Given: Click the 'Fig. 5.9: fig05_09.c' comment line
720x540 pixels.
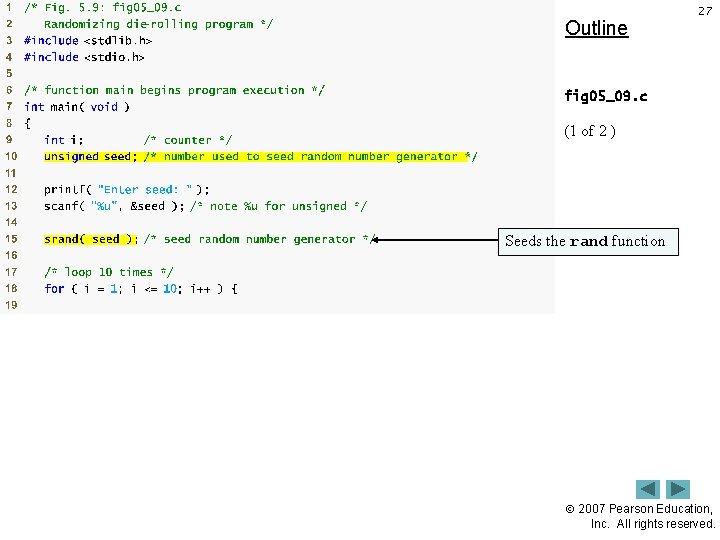Looking at the screenshot, I should 102,8.
